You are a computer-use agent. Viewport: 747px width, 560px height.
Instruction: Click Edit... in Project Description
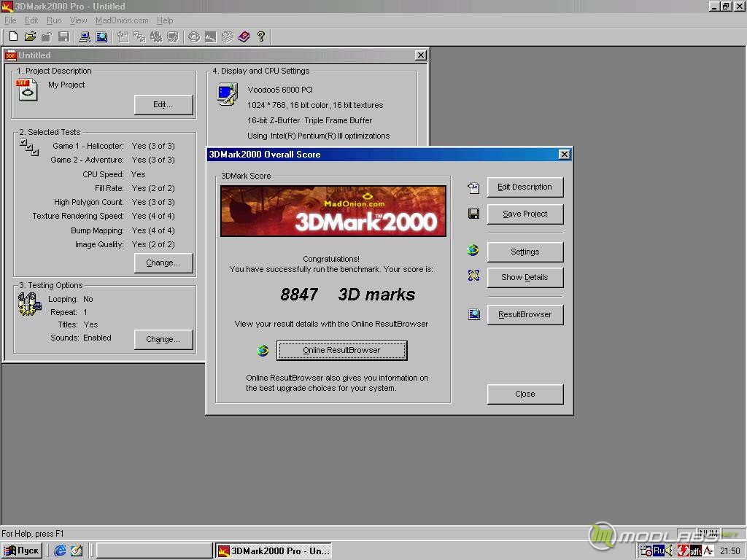coord(163,105)
